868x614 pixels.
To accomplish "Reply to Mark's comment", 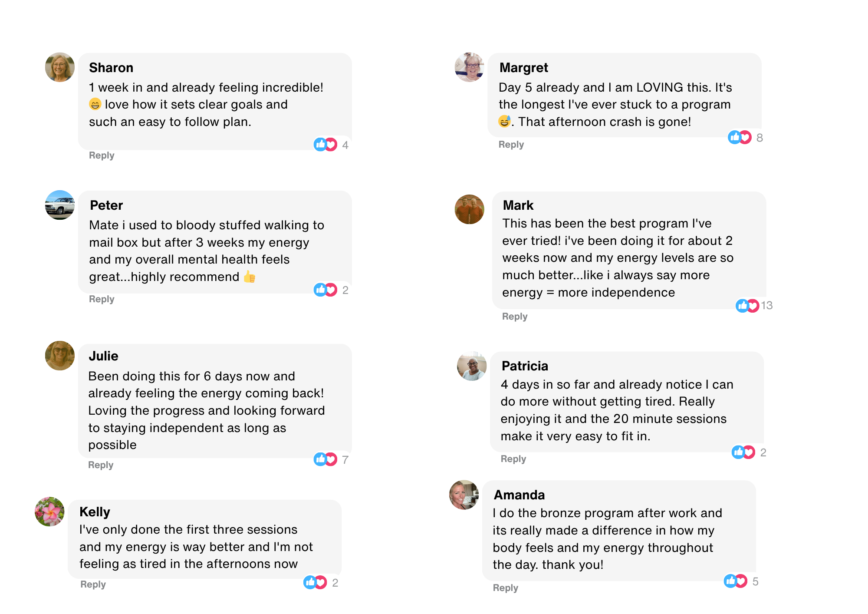I will 515,317.
